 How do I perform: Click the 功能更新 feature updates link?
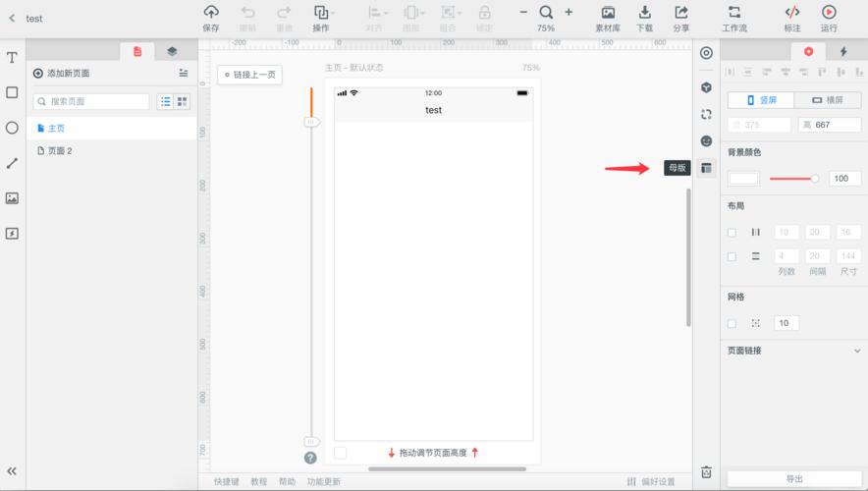(x=324, y=481)
